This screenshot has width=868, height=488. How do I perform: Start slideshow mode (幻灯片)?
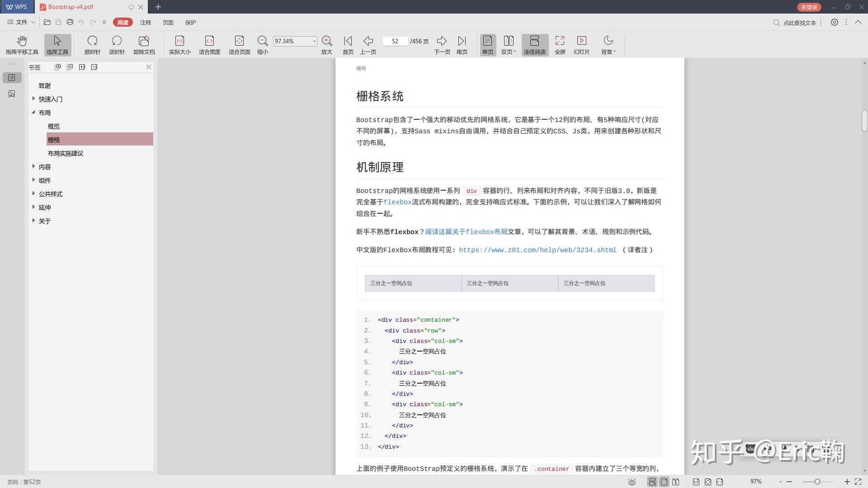(582, 45)
